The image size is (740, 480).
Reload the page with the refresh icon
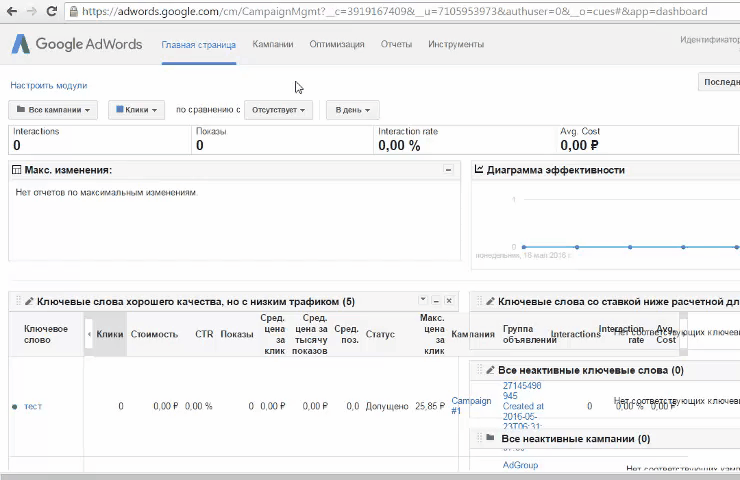point(53,12)
